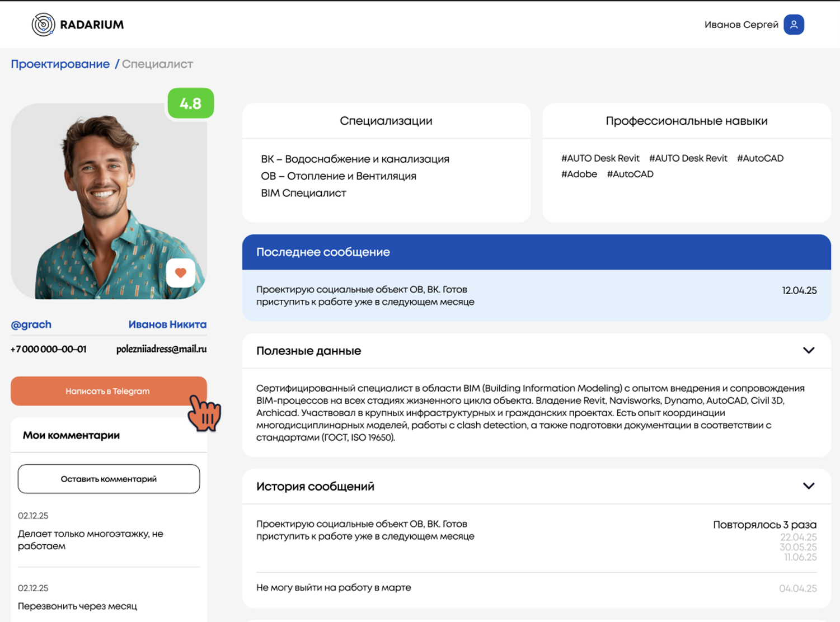This screenshot has width=840, height=622.
Task: Click the name Иванов Никита
Action: [167, 324]
